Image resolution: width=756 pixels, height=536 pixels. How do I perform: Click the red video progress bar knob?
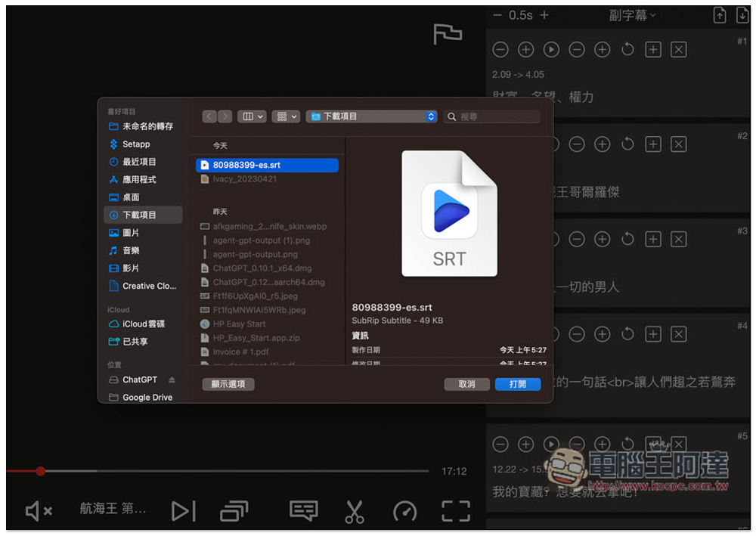point(41,471)
